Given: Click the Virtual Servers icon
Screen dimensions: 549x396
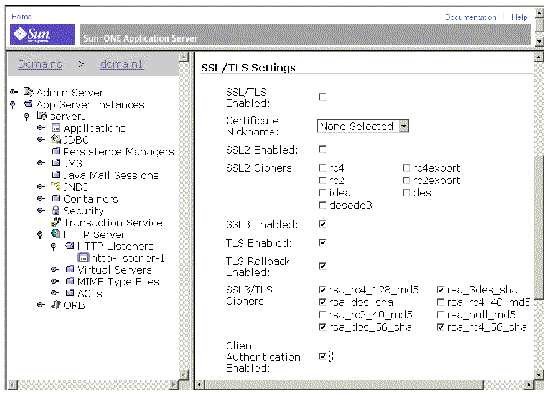Looking at the screenshot, I should pyautogui.click(x=70, y=269).
